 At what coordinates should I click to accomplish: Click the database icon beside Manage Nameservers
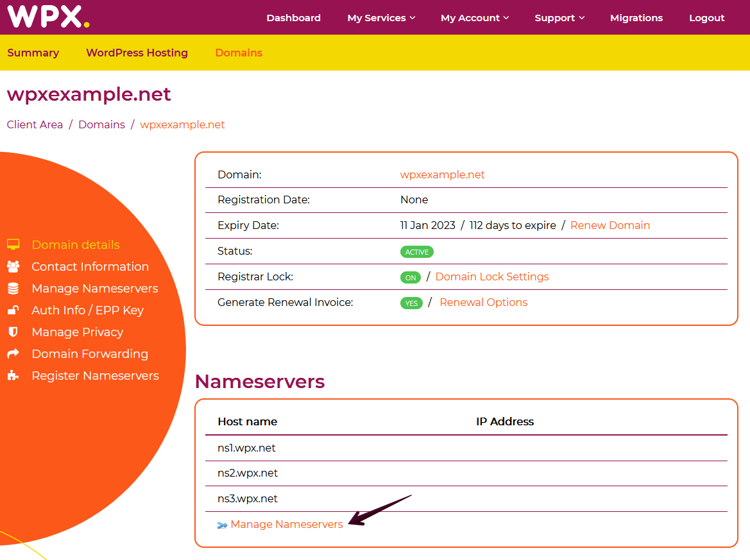[13, 289]
